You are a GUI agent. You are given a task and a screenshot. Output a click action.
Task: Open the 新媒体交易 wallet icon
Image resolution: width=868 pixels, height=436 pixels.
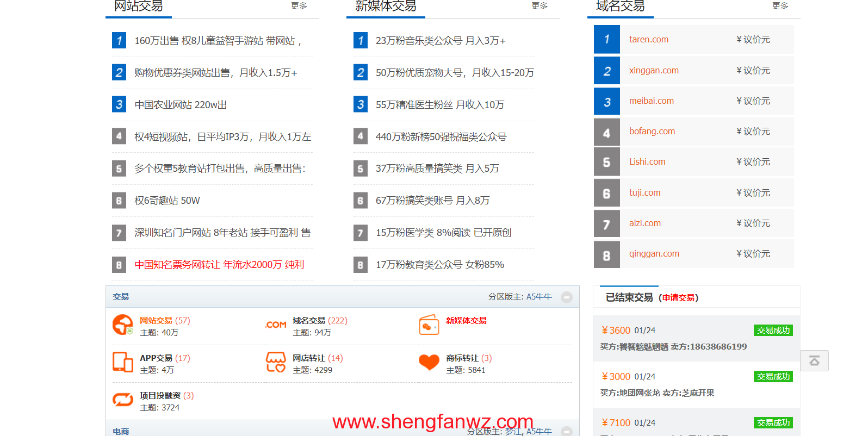coord(429,325)
